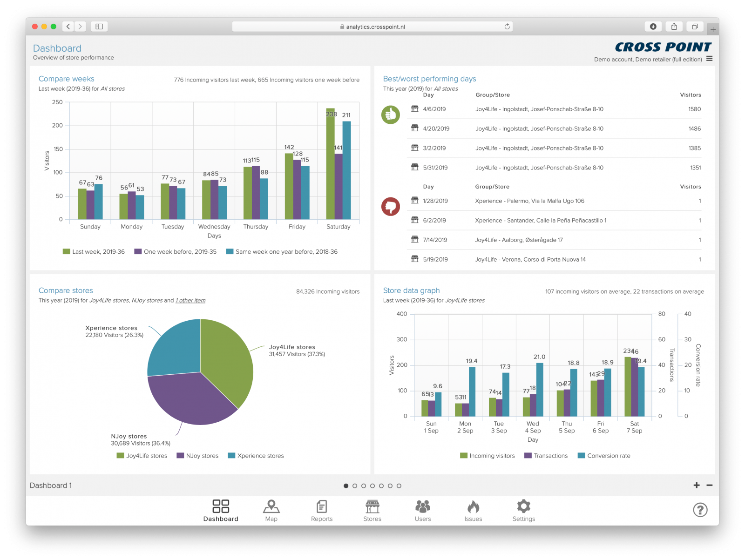
Task: Select the second pagination dot
Action: (355, 486)
